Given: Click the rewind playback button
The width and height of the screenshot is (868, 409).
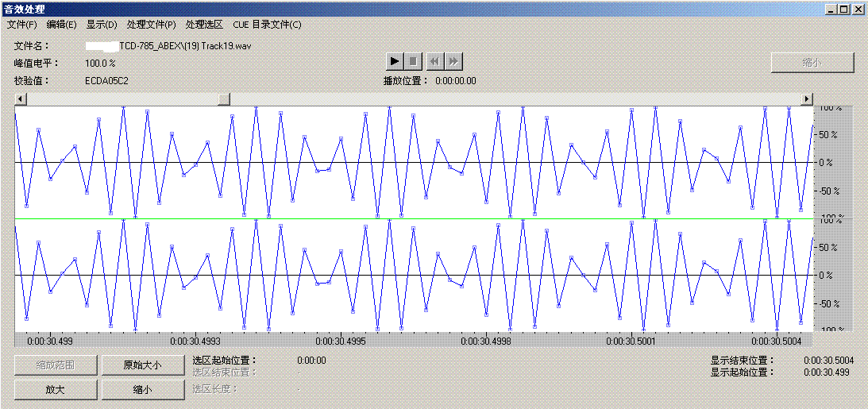Looking at the screenshot, I should [x=434, y=61].
